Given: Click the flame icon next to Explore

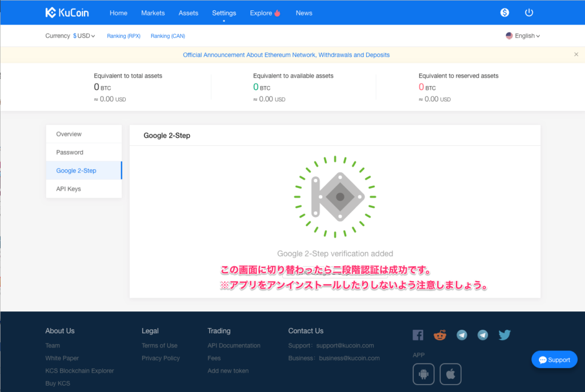Looking at the screenshot, I should click(x=277, y=13).
